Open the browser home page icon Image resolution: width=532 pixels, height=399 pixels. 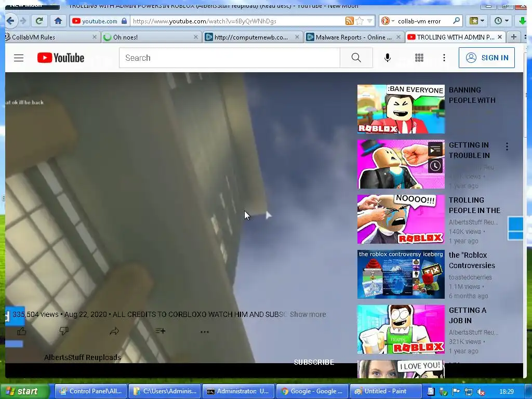coord(58,21)
